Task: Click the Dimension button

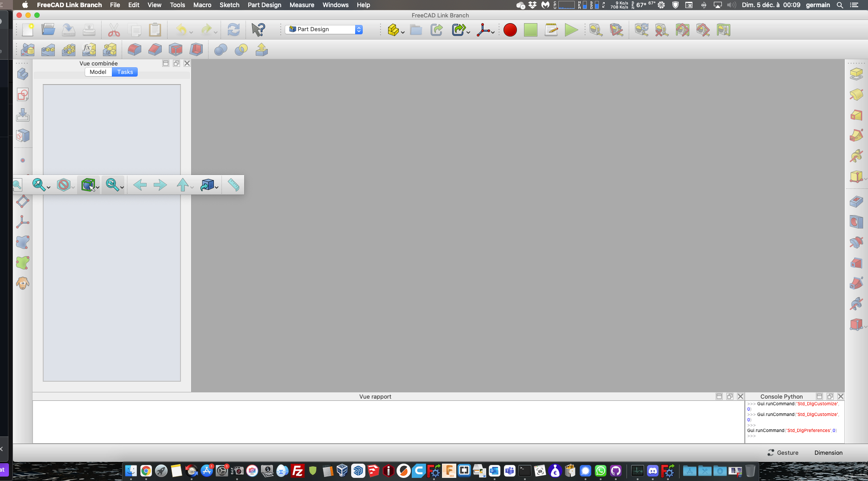Action: click(x=828, y=452)
